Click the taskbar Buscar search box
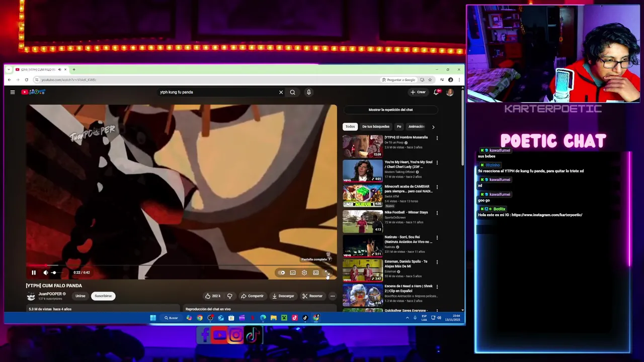This screenshot has width=644, height=362. click(171, 318)
